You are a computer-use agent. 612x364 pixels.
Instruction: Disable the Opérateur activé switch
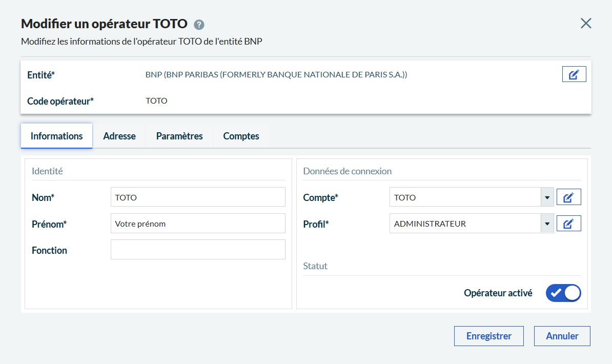click(563, 293)
